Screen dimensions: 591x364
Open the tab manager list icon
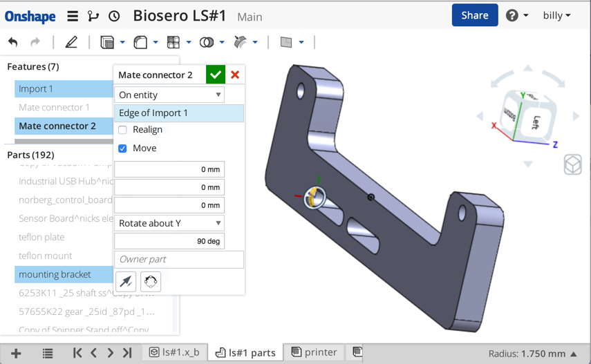click(x=48, y=354)
